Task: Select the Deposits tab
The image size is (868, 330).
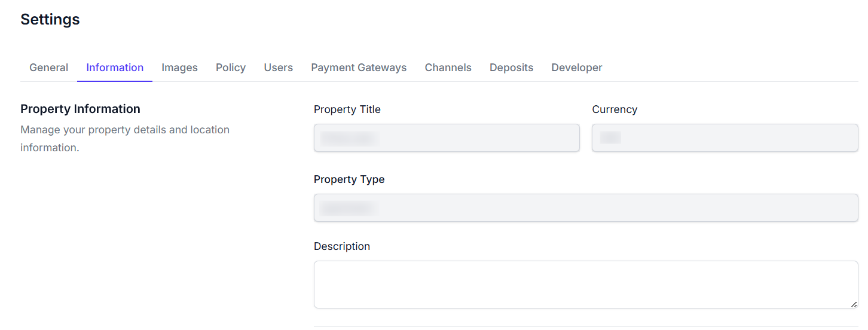Action: point(511,68)
